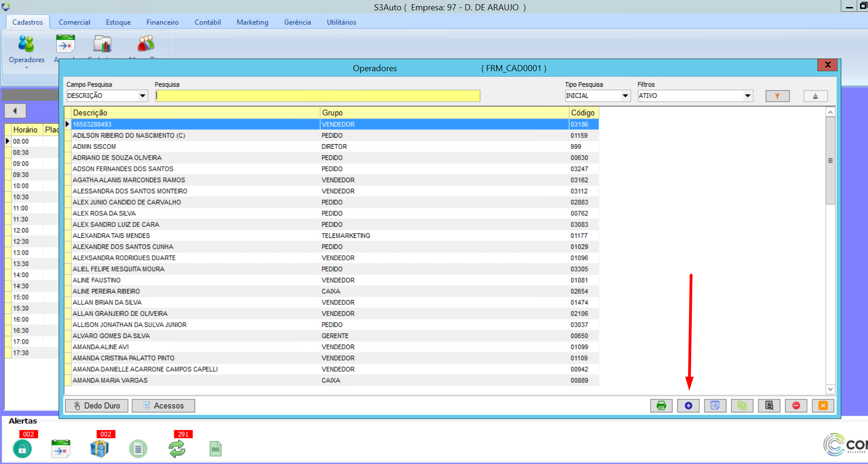Click the green copy documents icon

742,405
